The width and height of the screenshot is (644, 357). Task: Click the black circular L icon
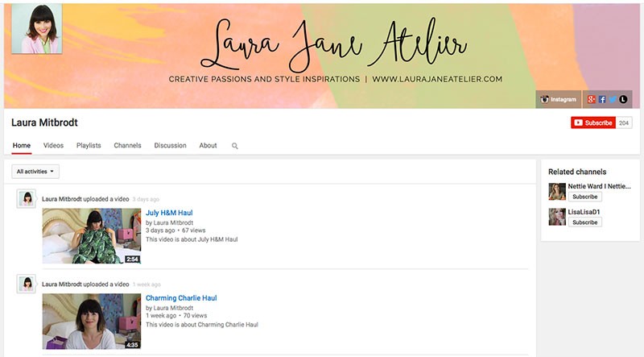(x=622, y=99)
